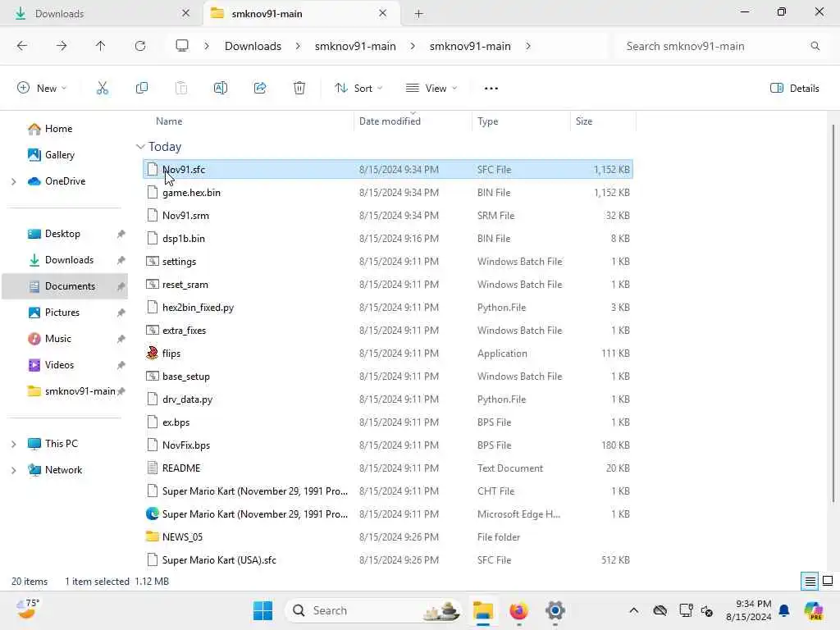Open notifications bell in tray
The width and height of the screenshot is (840, 630).
pos(784,610)
